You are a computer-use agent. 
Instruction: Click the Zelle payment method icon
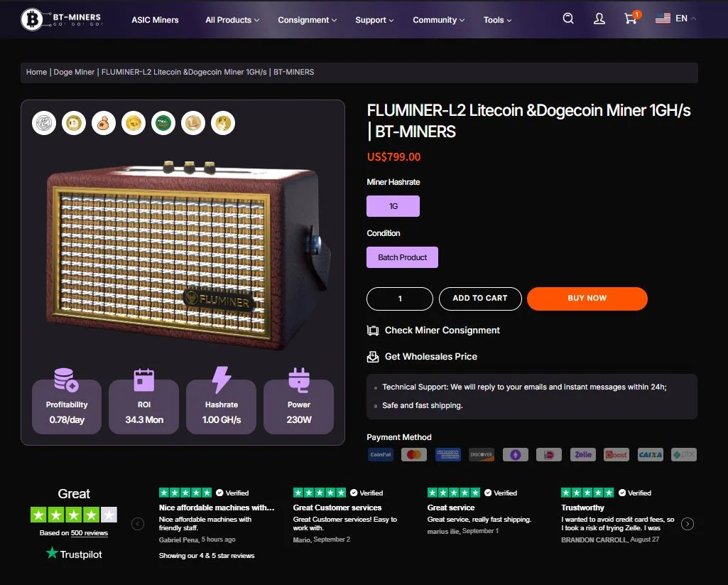pyautogui.click(x=583, y=454)
